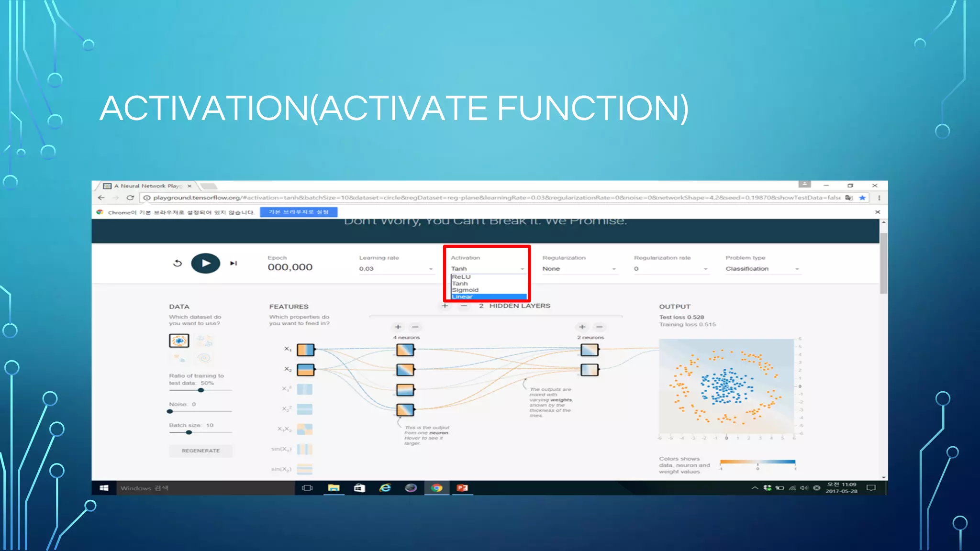Screen dimensions: 980x551
Task: Add neuron to first hidden layer
Action: [398, 327]
